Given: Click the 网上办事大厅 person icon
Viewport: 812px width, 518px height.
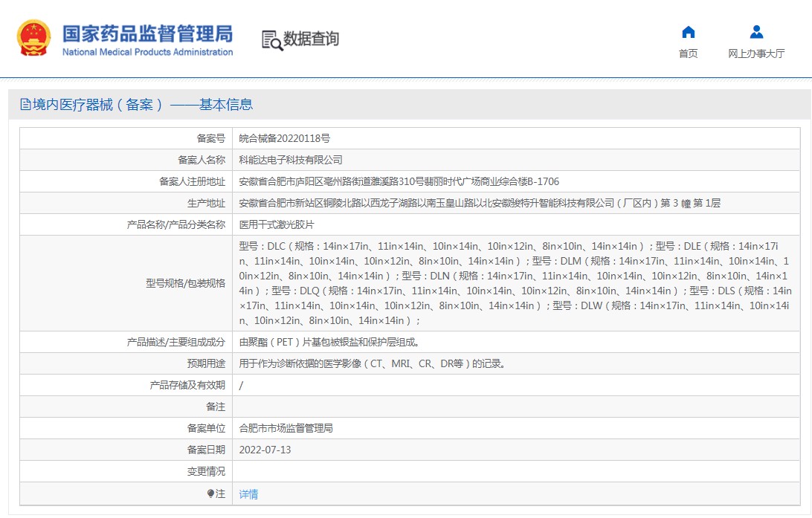Looking at the screenshot, I should click(x=756, y=32).
